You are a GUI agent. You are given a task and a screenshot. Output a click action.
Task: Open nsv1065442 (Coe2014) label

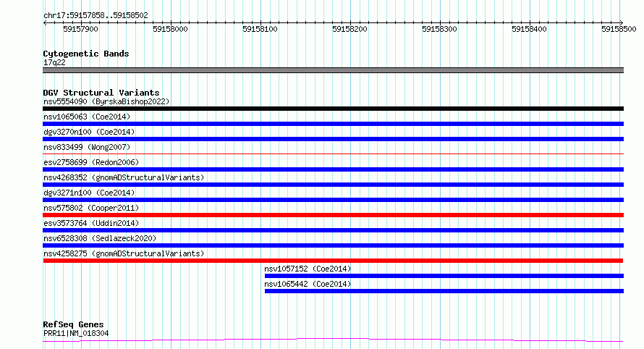(x=308, y=284)
